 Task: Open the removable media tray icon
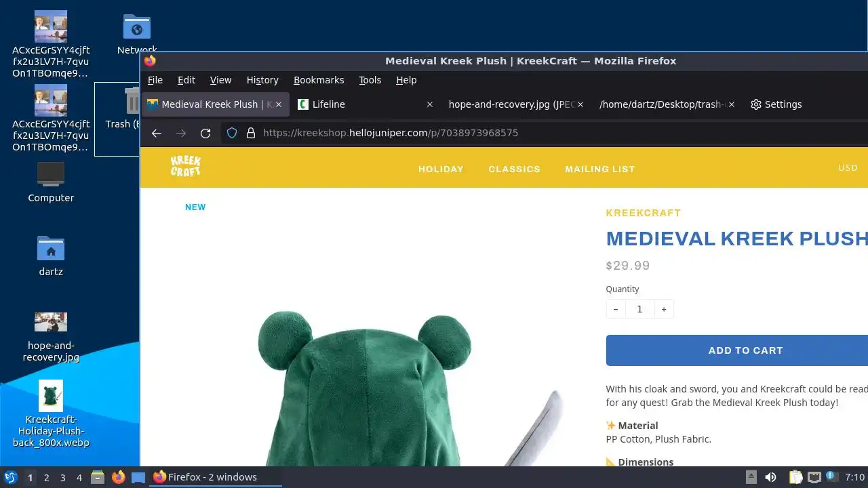coord(751,477)
